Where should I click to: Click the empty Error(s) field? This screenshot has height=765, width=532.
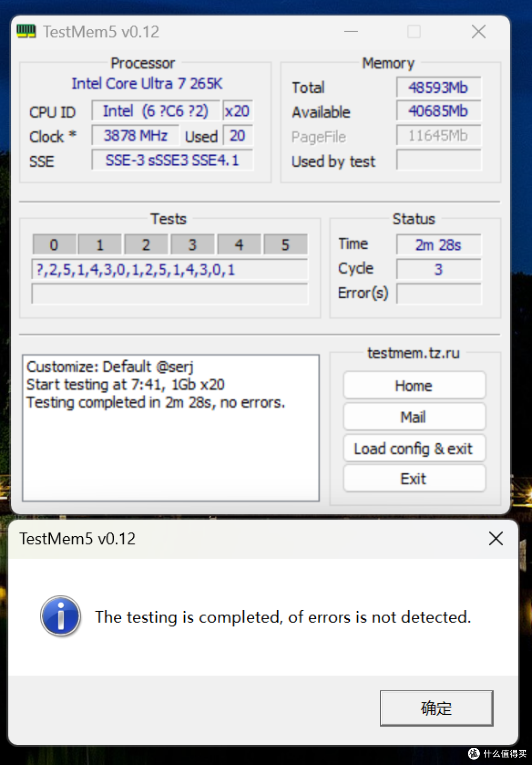[x=438, y=294]
